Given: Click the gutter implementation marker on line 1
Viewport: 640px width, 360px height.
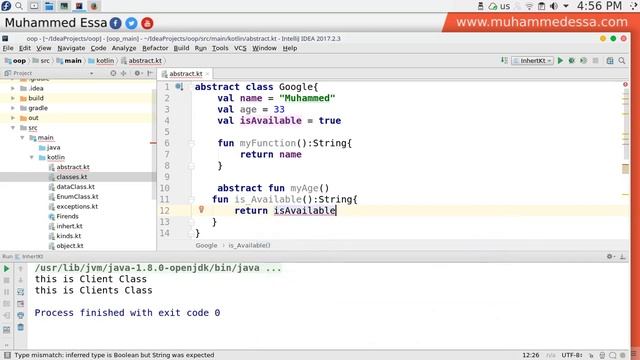Looking at the screenshot, I should tap(179, 87).
